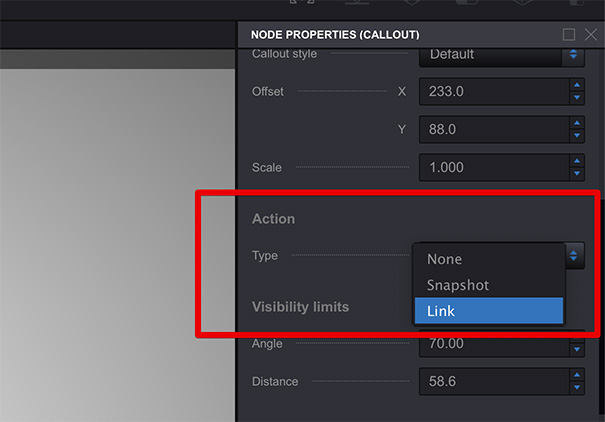Screen dimensions: 605x422
Task: Decrease Offset X value with down arrow
Action: pyautogui.click(x=577, y=98)
